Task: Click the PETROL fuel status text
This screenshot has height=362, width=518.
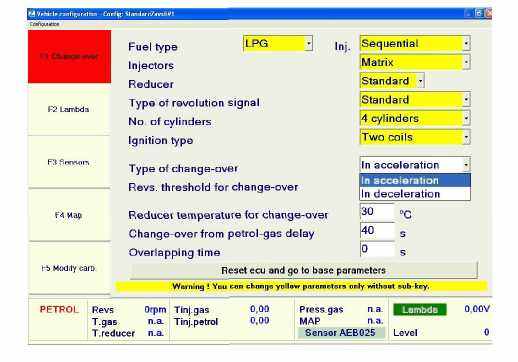Action: click(x=59, y=310)
